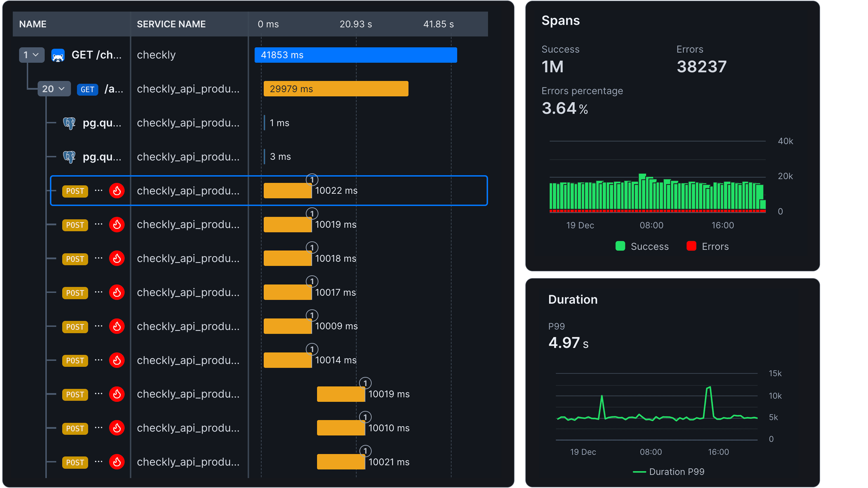This screenshot has width=868, height=488.
Task: Click the circled 1 badge above 10019 ms bar
Action: pos(312,213)
